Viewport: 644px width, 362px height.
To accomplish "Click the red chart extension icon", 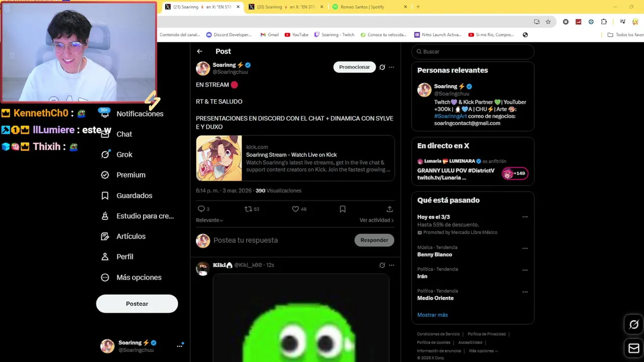I will tap(578, 22).
